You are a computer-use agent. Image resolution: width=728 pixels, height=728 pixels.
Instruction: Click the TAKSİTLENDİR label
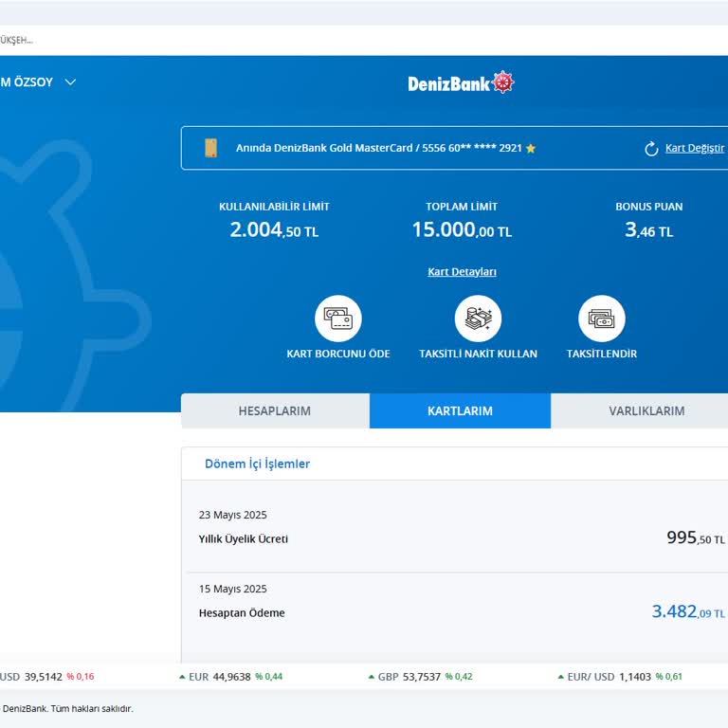point(602,354)
